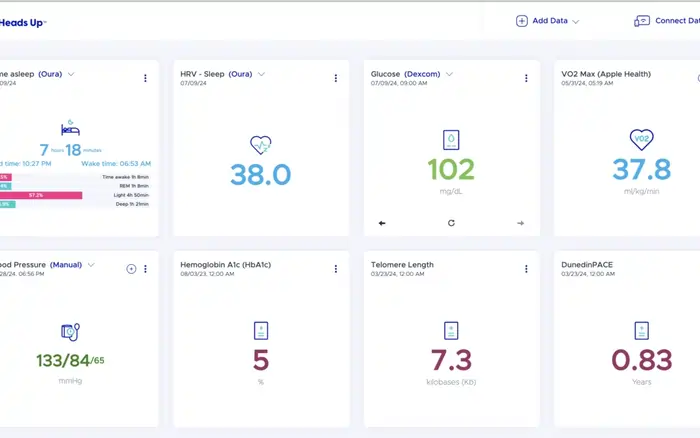Click the blood pressure value 133/84

[63, 361]
